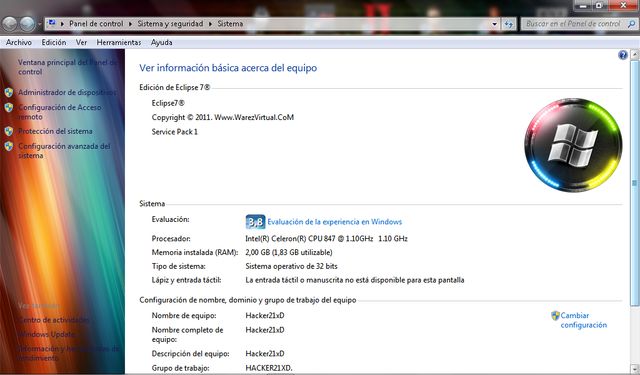
Task: Open Configuración avanzada del sistema link
Action: pos(64,151)
